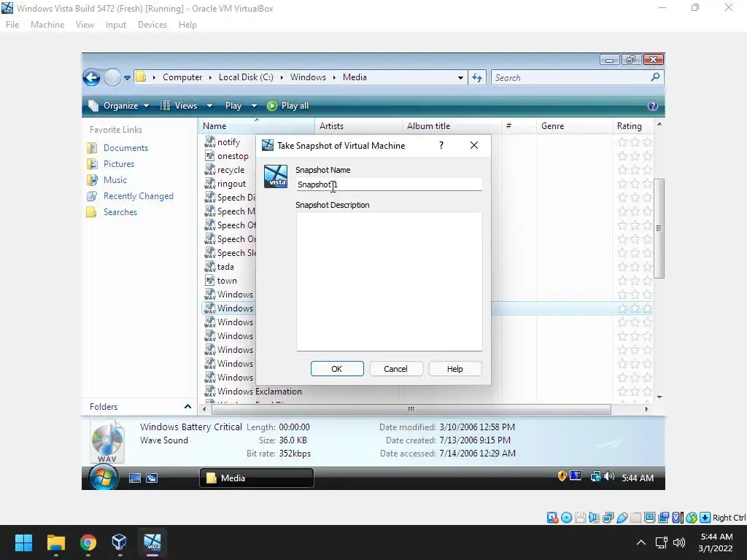747x560 pixels.
Task: Open Documents favorite link
Action: coord(125,148)
